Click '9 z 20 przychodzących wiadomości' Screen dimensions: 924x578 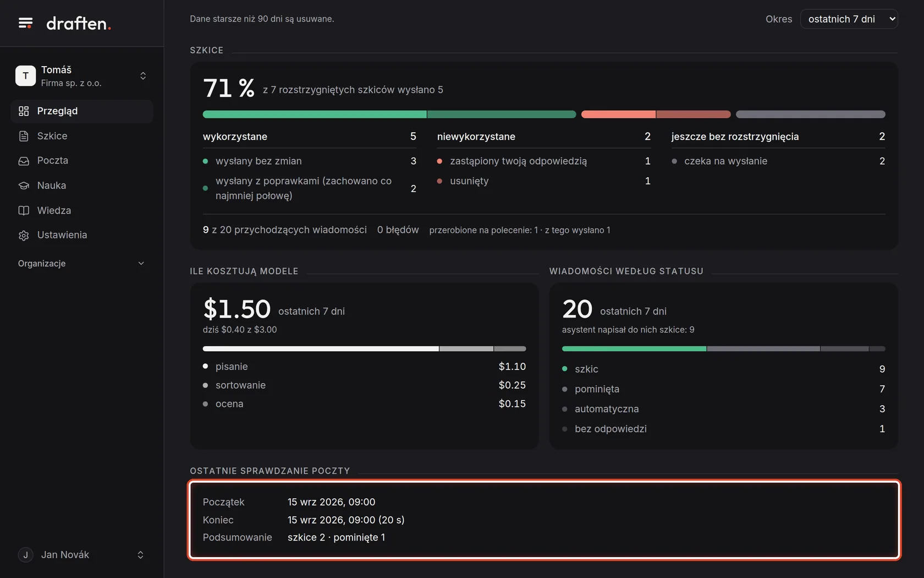tap(285, 230)
